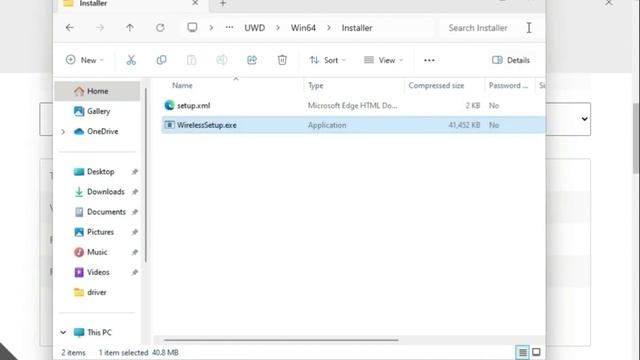Image resolution: width=640 pixels, height=360 pixels.
Task: Open the driver folder in sidebar
Action: tap(96, 292)
